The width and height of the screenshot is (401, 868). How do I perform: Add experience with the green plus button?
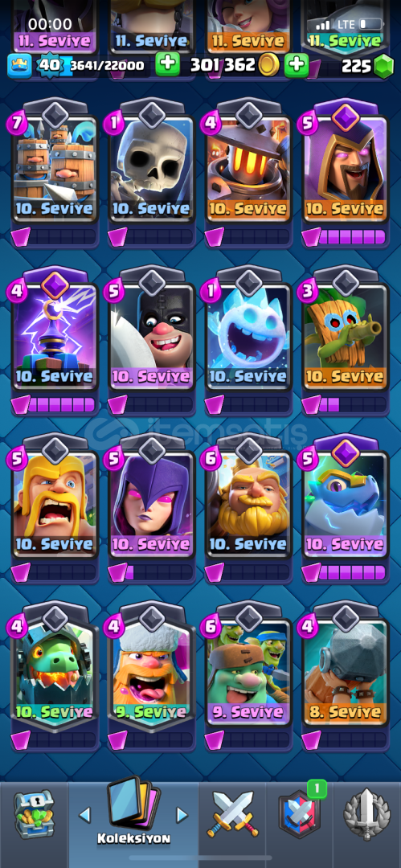click(x=167, y=65)
